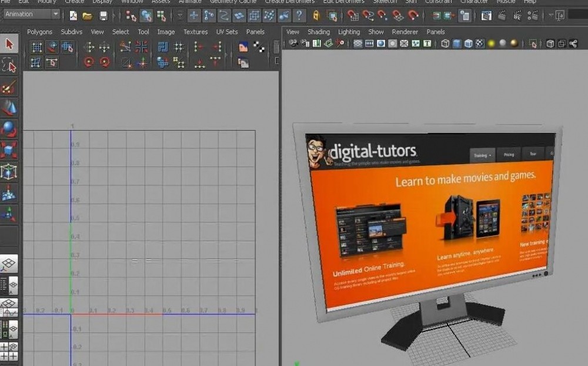Click the New Scene icon
The height and width of the screenshot is (366, 588).
[73, 16]
